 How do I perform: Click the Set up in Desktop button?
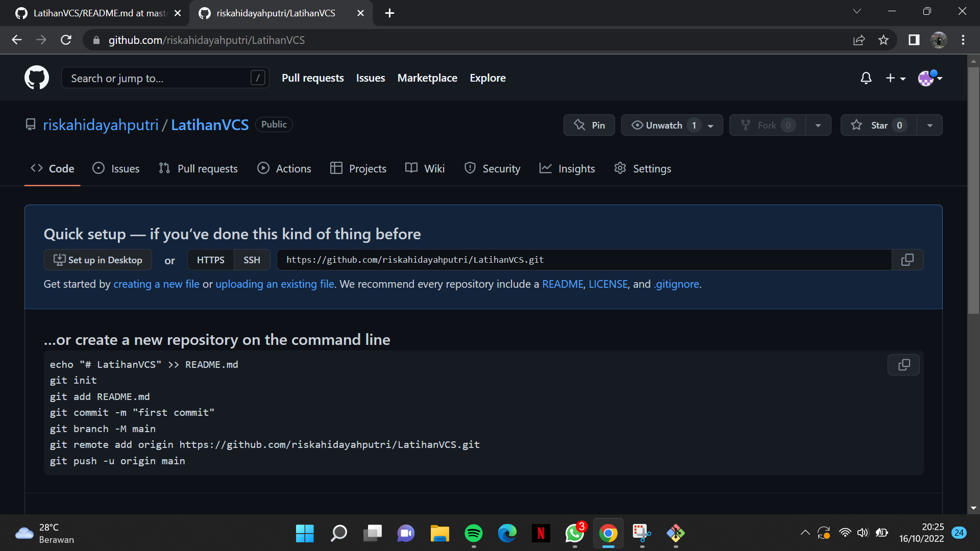tap(97, 260)
